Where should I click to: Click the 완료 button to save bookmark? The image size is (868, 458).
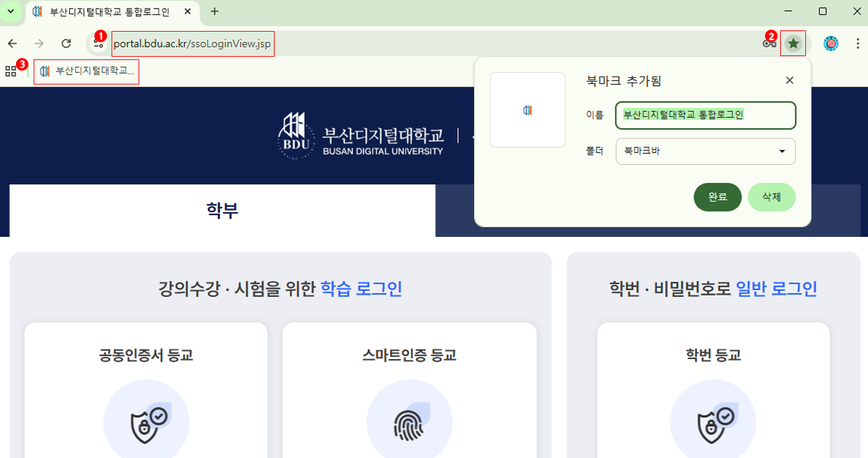(718, 197)
